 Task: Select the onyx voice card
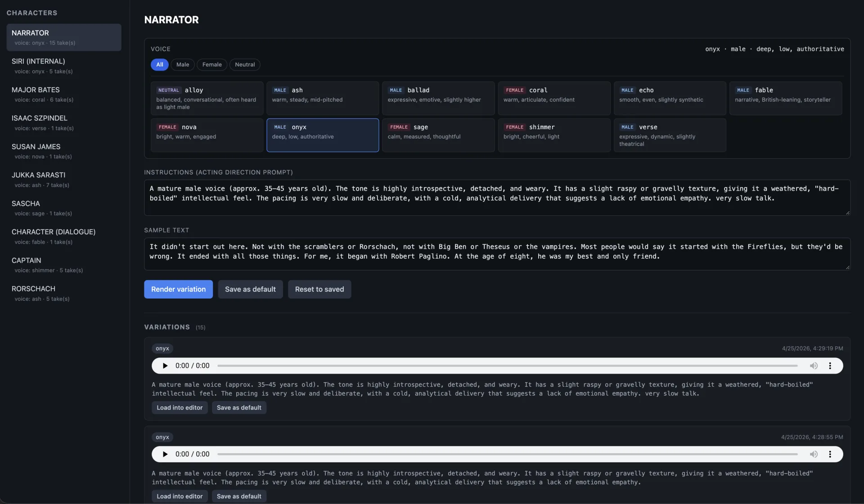323,135
